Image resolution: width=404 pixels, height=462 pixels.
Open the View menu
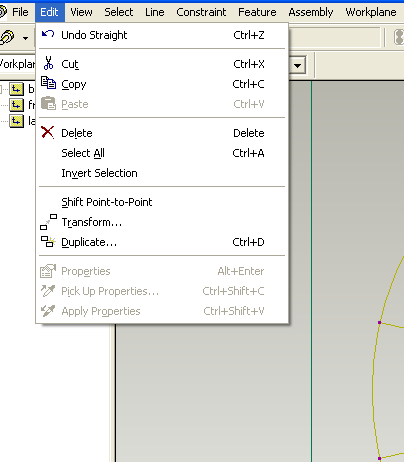point(81,12)
